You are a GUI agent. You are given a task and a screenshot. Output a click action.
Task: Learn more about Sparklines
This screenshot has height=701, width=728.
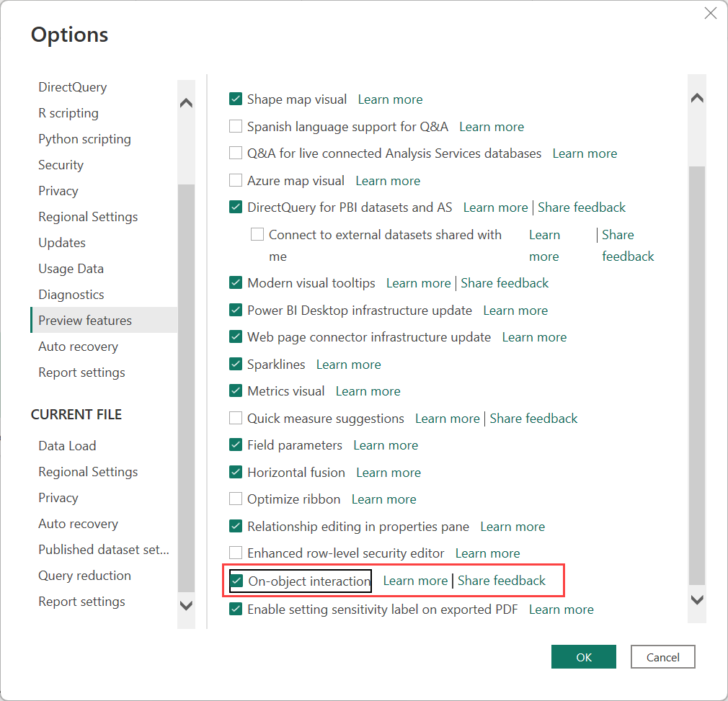point(348,365)
